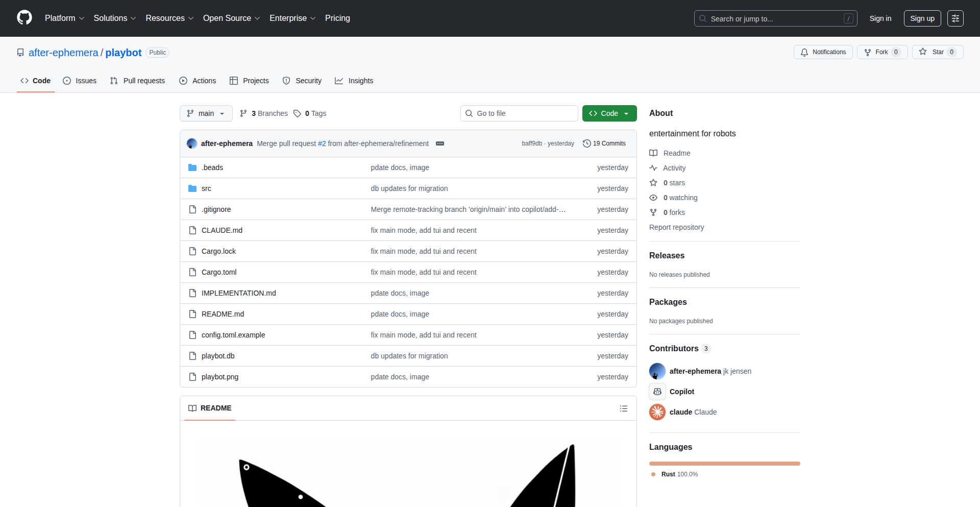Click the commit history clock icon
The width and height of the screenshot is (980, 507).
pos(587,143)
